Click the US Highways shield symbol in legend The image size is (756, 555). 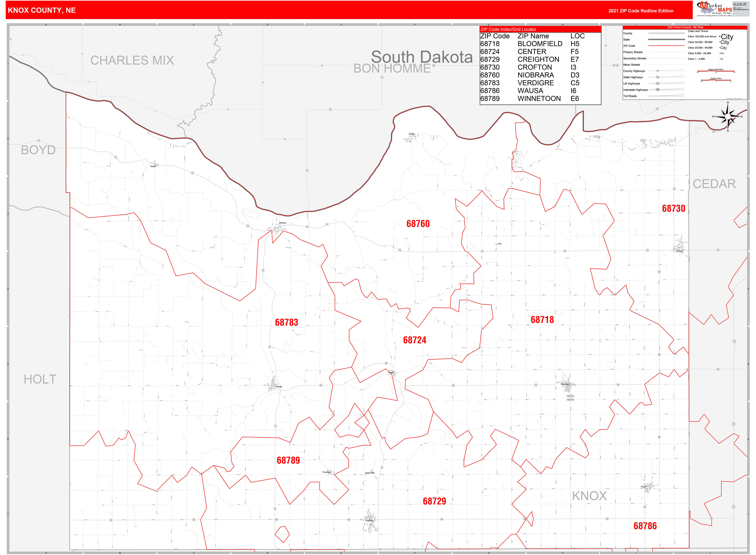[x=658, y=84]
